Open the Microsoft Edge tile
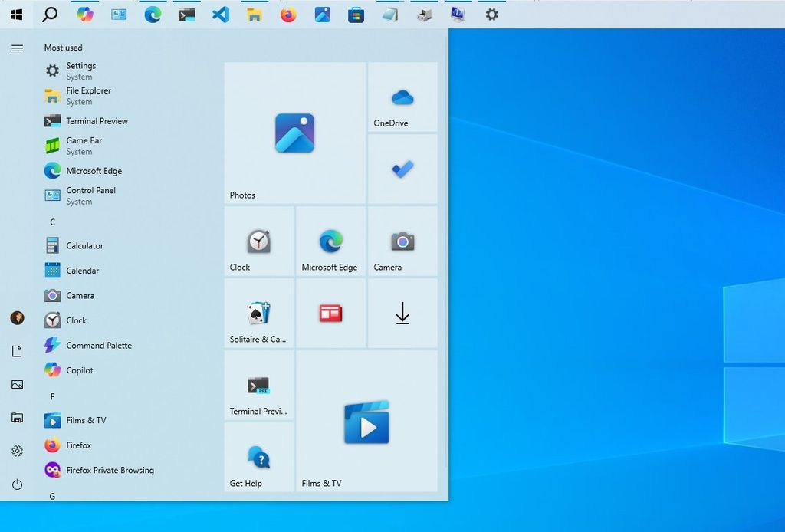This screenshot has height=532, width=785. pyautogui.click(x=331, y=241)
